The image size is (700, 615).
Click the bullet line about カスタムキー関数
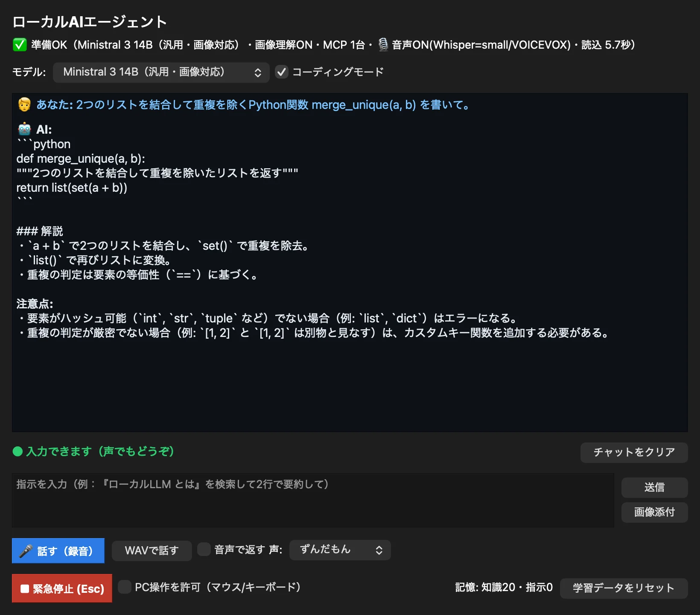coord(313,333)
